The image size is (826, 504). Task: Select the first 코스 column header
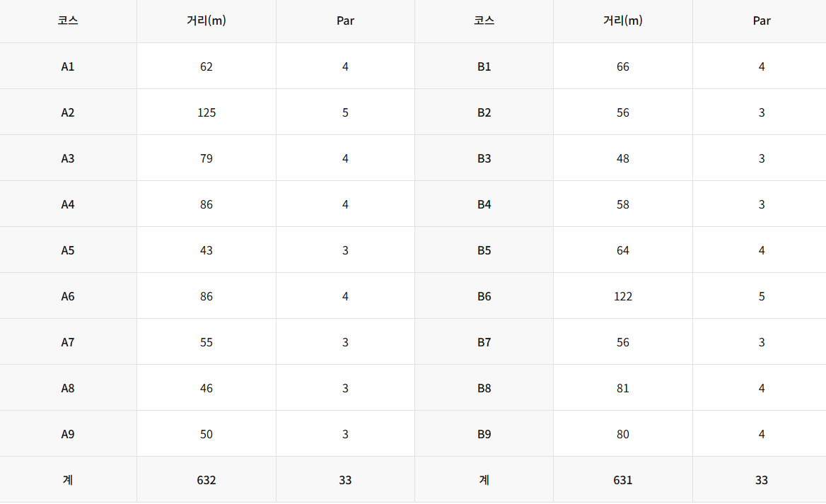[68, 21]
